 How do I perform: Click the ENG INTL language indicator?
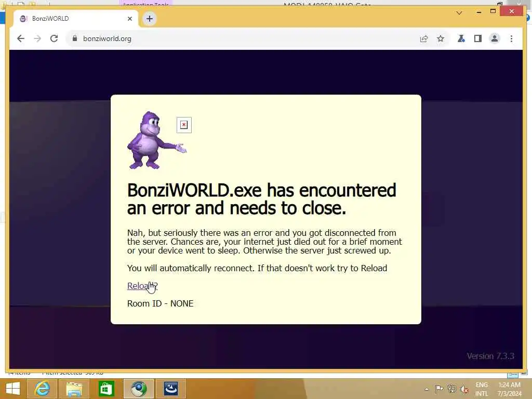pyautogui.click(x=482, y=389)
